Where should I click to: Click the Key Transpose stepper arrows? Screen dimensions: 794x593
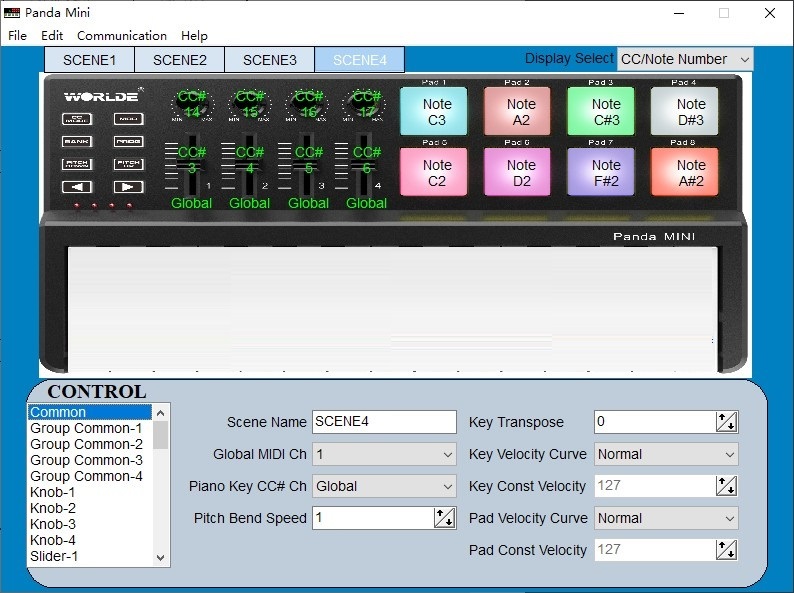(x=727, y=422)
